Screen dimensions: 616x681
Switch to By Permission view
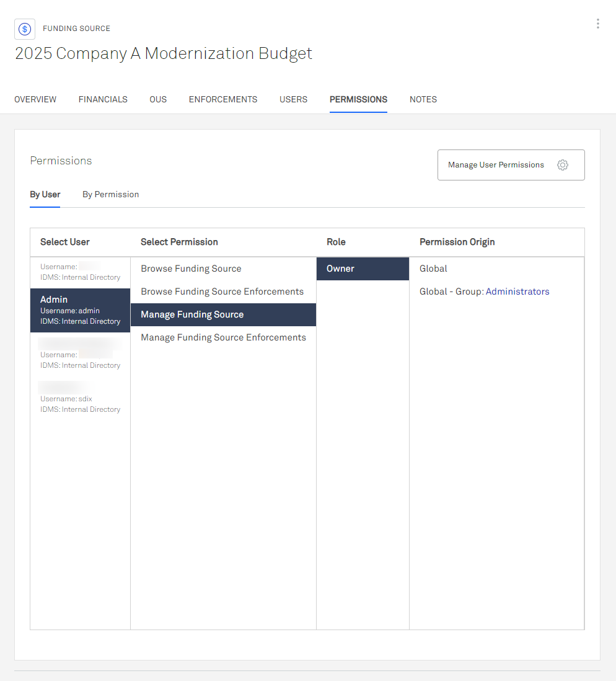coord(111,195)
